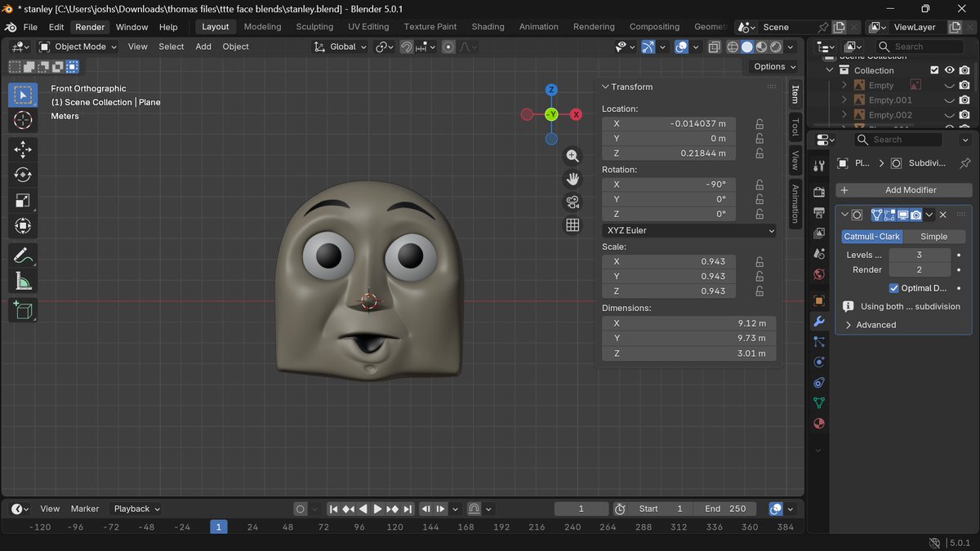This screenshot has width=980, height=551.
Task: Select the Cursor tool in left toolbar
Action: [23, 121]
